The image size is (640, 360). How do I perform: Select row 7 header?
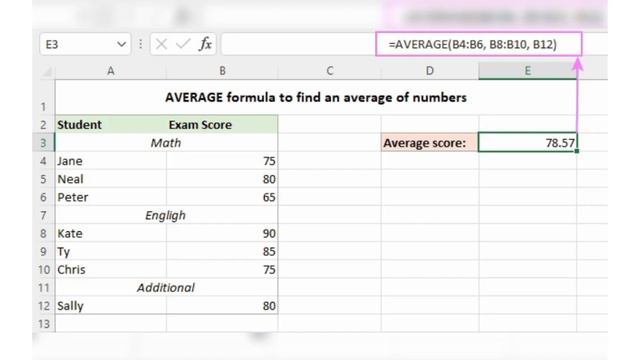(43, 215)
